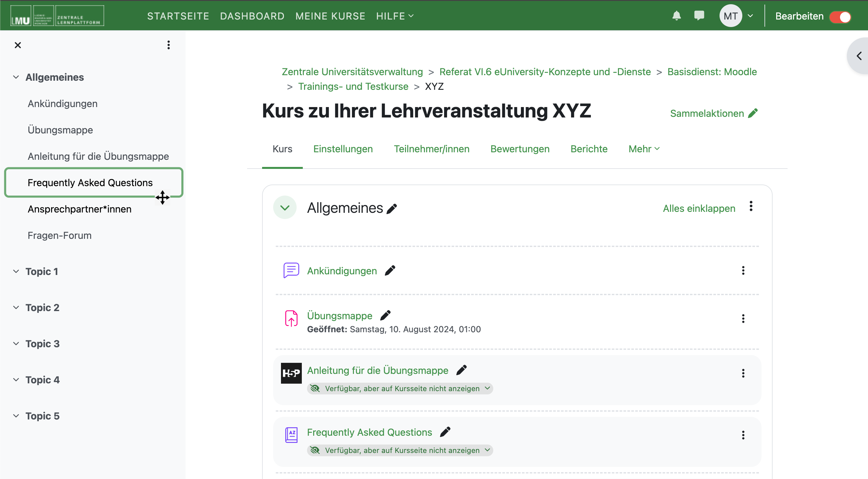Collapse Topic 4 in course index
This screenshot has width=868, height=479.
[x=16, y=379]
